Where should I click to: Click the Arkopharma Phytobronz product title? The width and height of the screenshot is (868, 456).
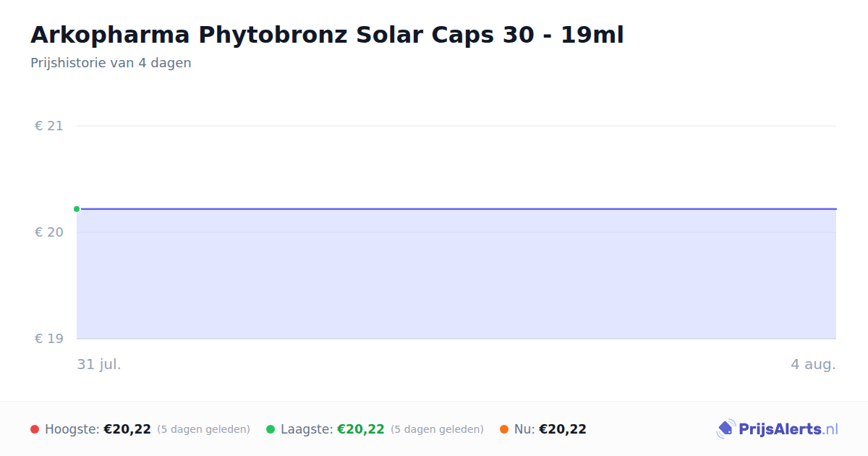(x=327, y=35)
